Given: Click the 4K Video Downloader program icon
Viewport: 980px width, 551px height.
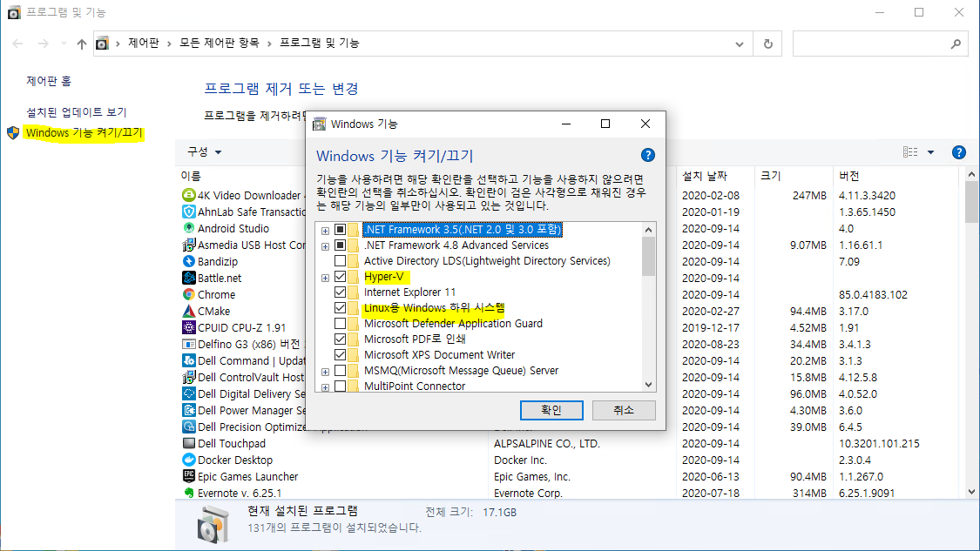Looking at the screenshot, I should pyautogui.click(x=189, y=195).
